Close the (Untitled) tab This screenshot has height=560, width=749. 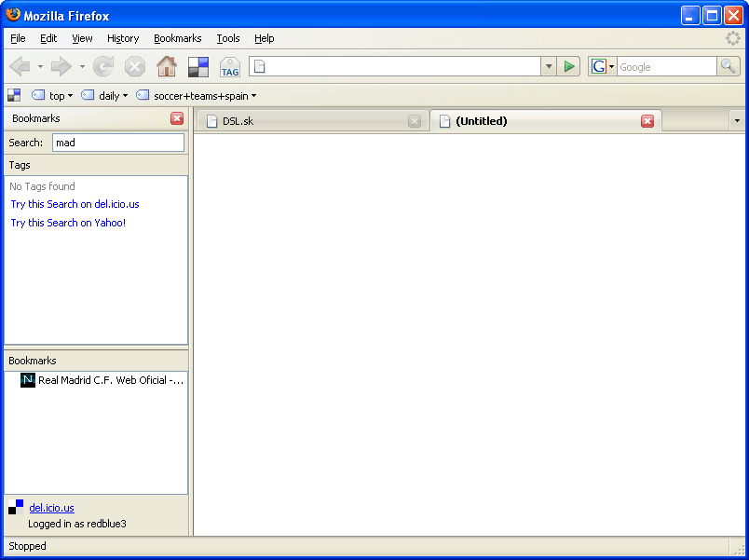(x=647, y=121)
